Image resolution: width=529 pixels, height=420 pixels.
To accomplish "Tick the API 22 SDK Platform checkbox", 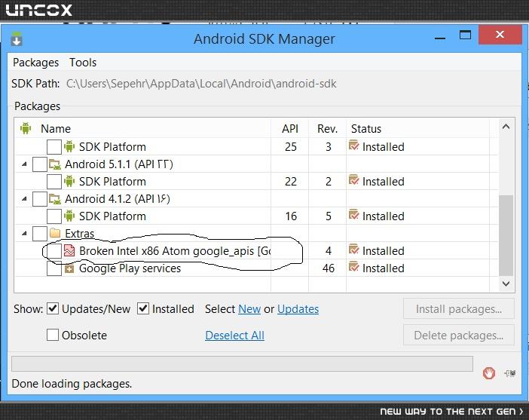I will click(54, 182).
